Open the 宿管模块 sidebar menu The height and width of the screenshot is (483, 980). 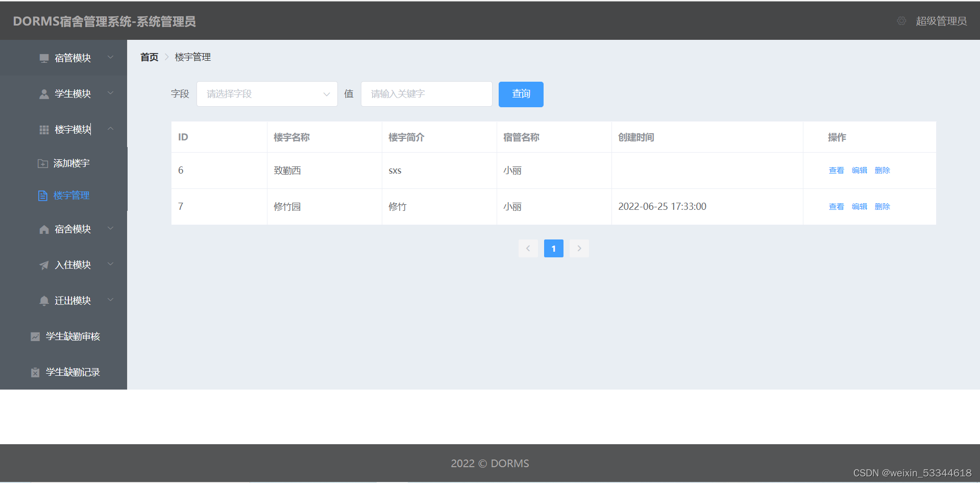[x=63, y=58]
